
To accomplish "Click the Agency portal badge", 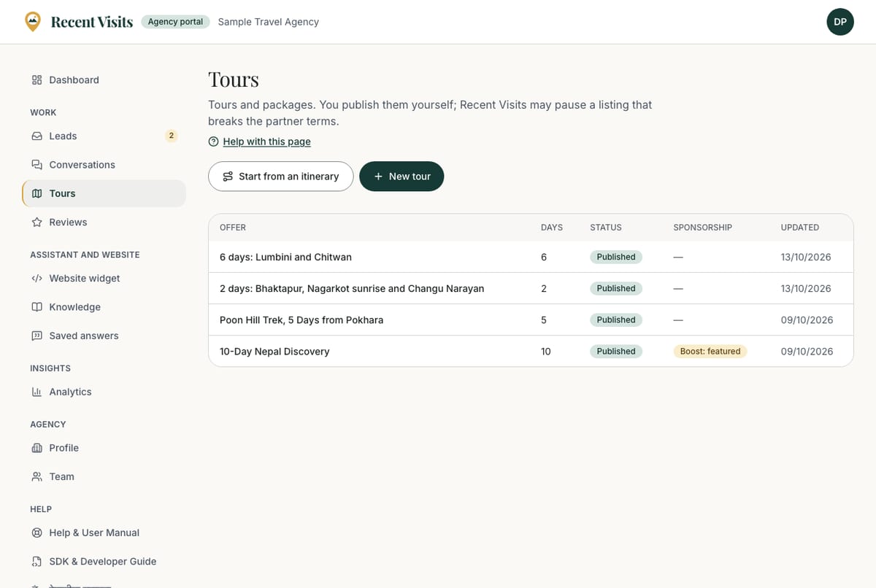I will click(x=175, y=22).
